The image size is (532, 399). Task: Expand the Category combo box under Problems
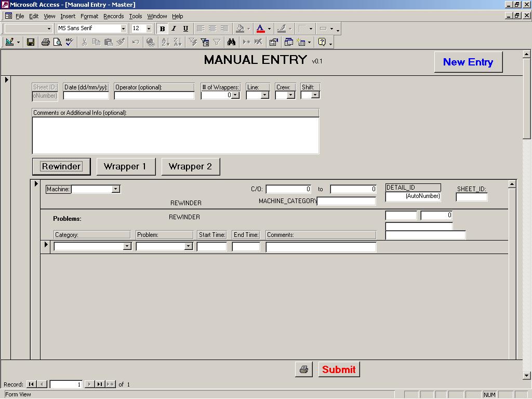(127, 246)
